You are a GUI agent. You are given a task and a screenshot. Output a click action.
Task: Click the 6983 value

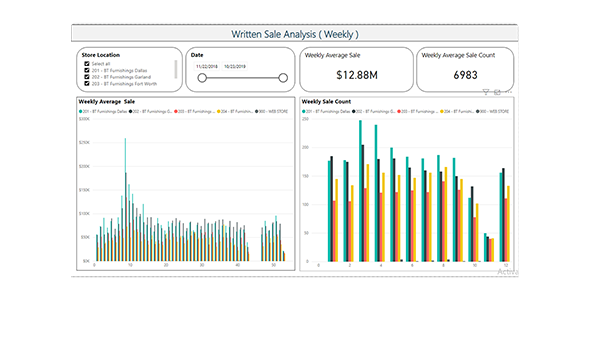pyautogui.click(x=465, y=75)
